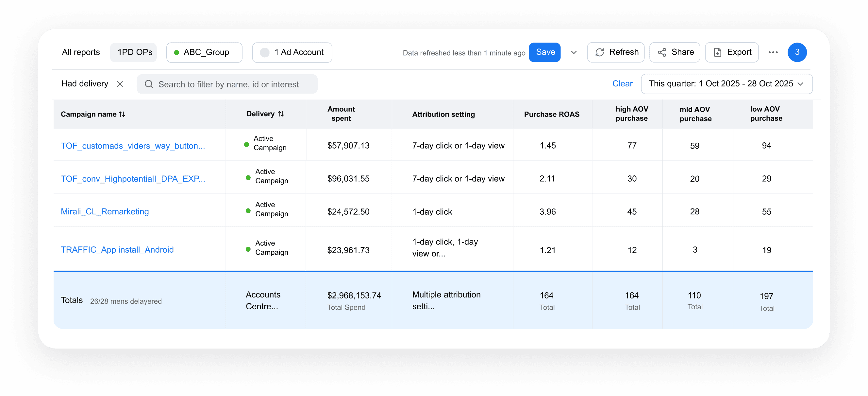Sort by Campaign name arrows
Screen dimensions: 868x396
(x=122, y=114)
